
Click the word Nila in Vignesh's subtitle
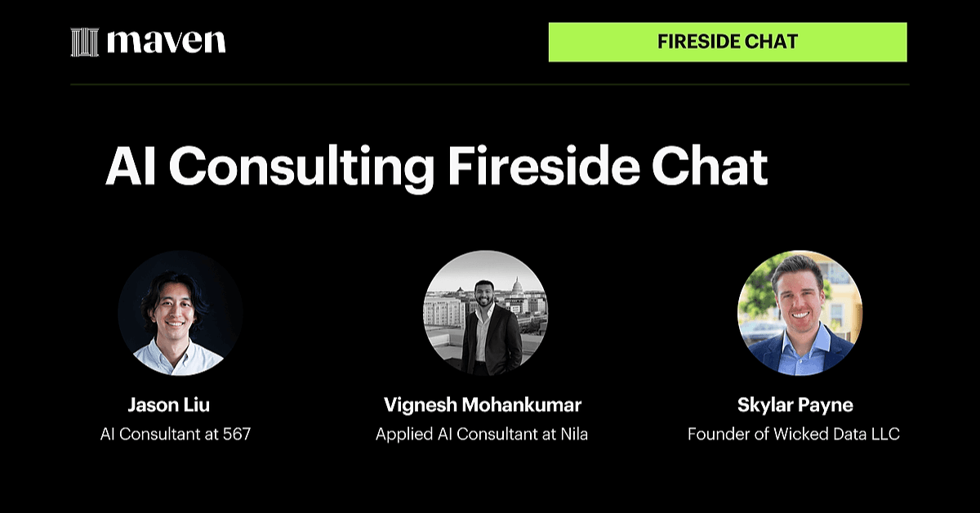pos(573,434)
